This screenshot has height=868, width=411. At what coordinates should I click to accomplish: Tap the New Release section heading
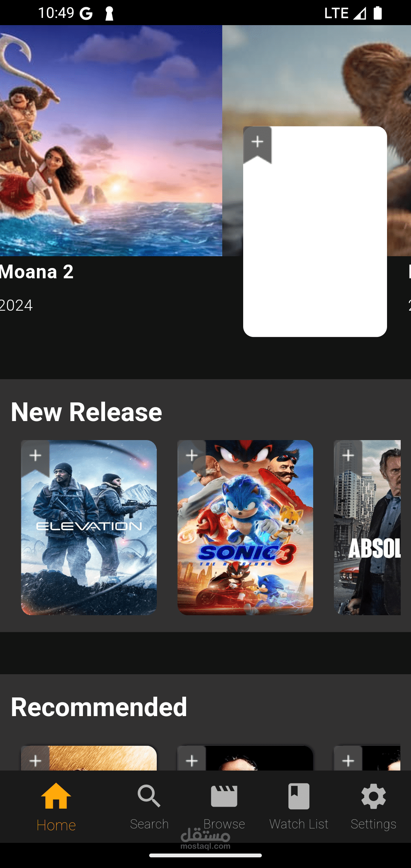[x=86, y=412]
